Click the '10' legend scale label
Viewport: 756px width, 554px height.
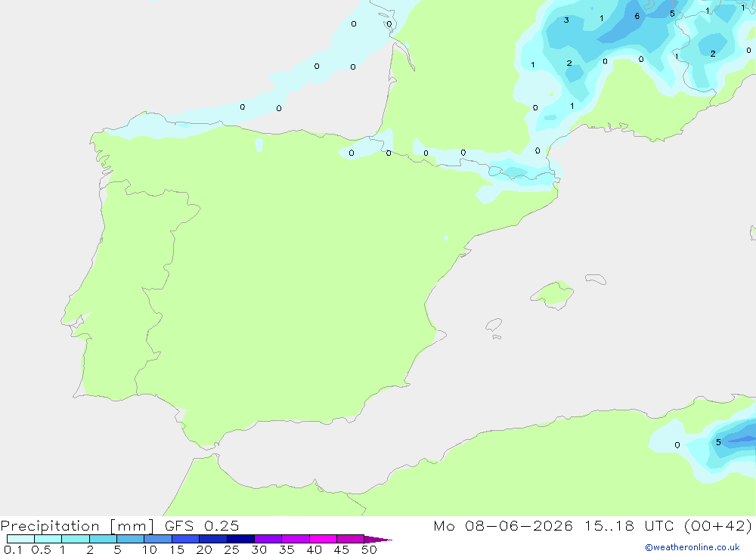[x=150, y=549]
